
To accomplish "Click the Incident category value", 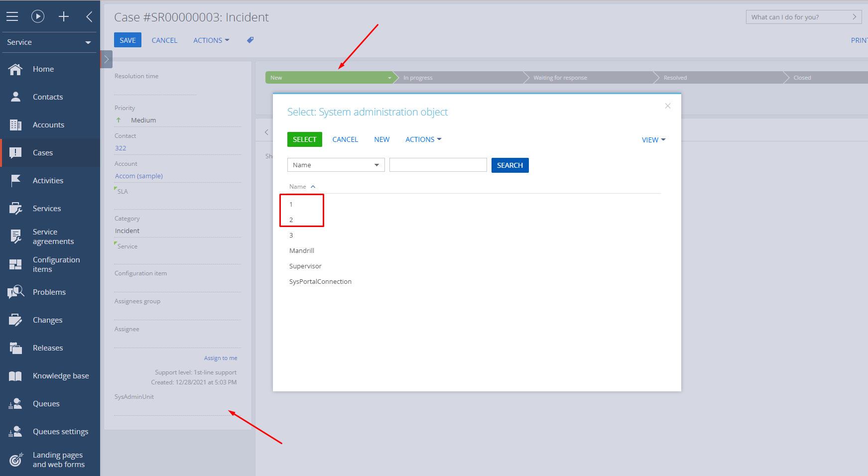I will (x=127, y=231).
